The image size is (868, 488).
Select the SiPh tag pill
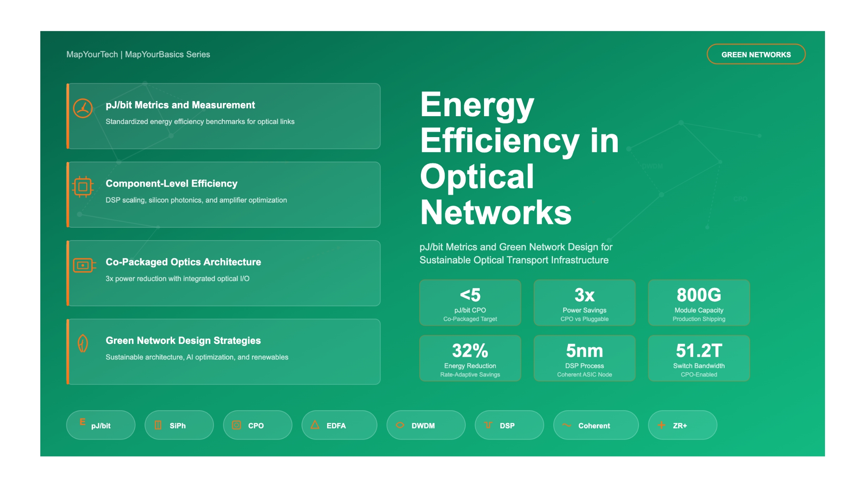coord(179,425)
